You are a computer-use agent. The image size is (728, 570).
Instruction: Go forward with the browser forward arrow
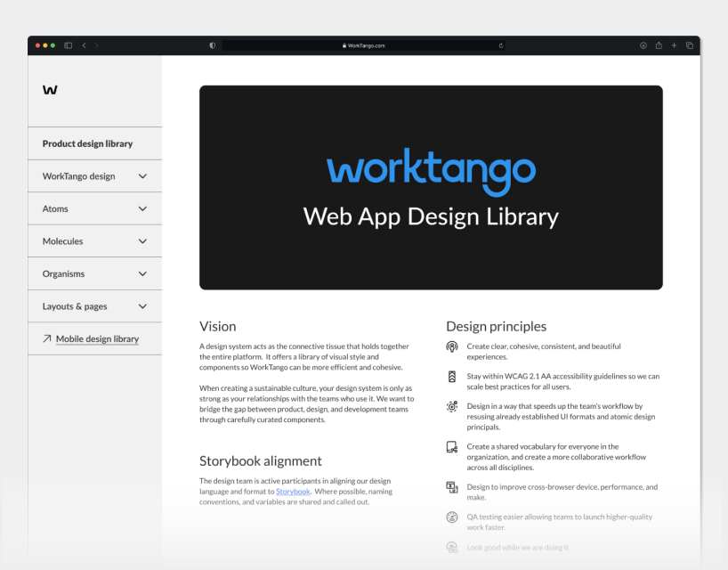[x=96, y=45]
